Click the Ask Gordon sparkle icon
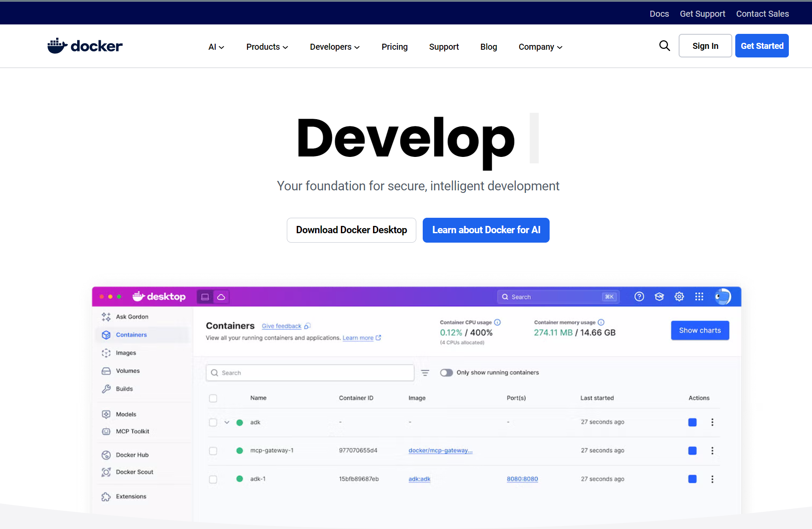The width and height of the screenshot is (812, 529). pos(106,317)
